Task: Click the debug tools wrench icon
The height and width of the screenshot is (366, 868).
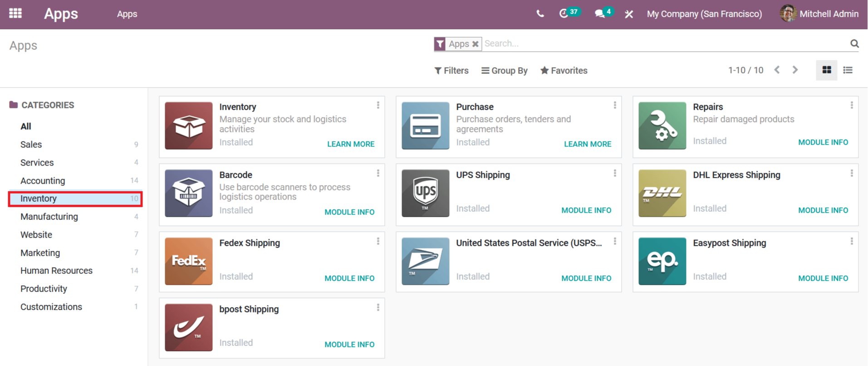Action: point(629,14)
